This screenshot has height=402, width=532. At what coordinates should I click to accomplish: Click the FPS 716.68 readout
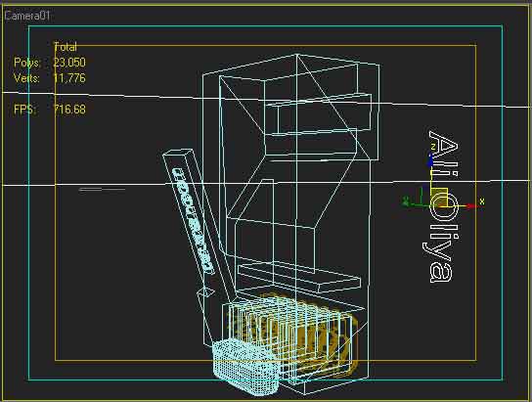coord(69,110)
